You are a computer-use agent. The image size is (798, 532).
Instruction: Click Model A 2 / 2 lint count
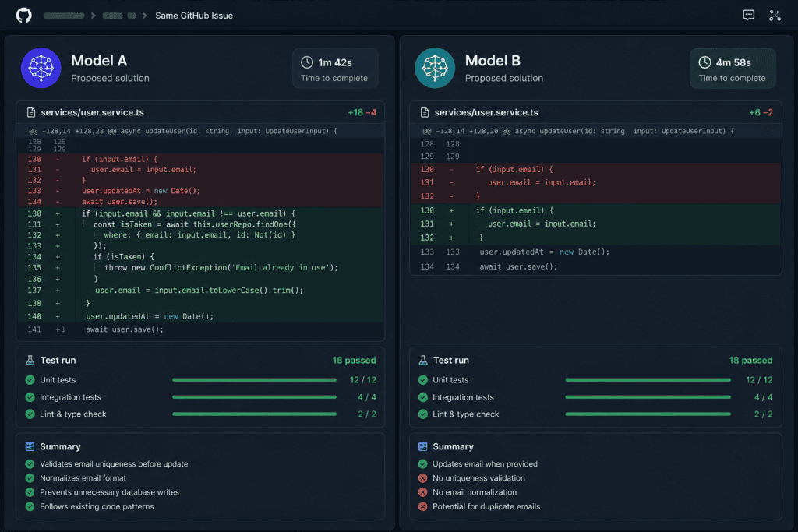pos(367,414)
